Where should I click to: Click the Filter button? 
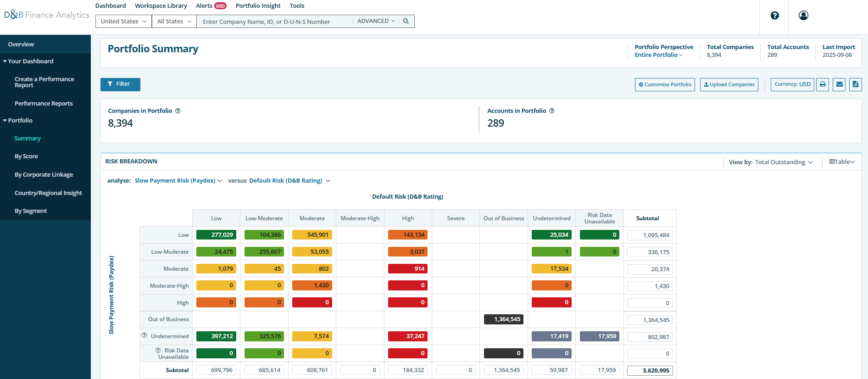point(120,84)
